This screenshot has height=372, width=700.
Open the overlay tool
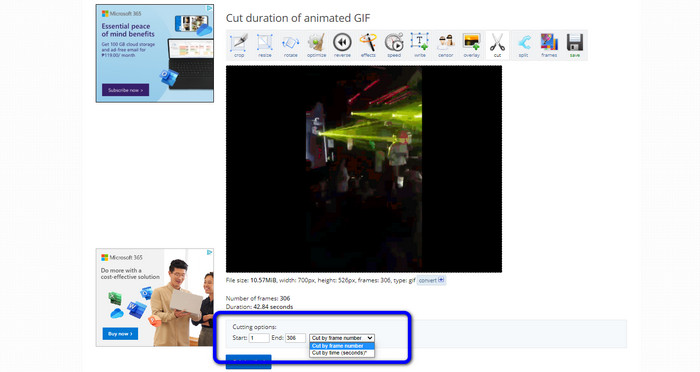tap(471, 45)
